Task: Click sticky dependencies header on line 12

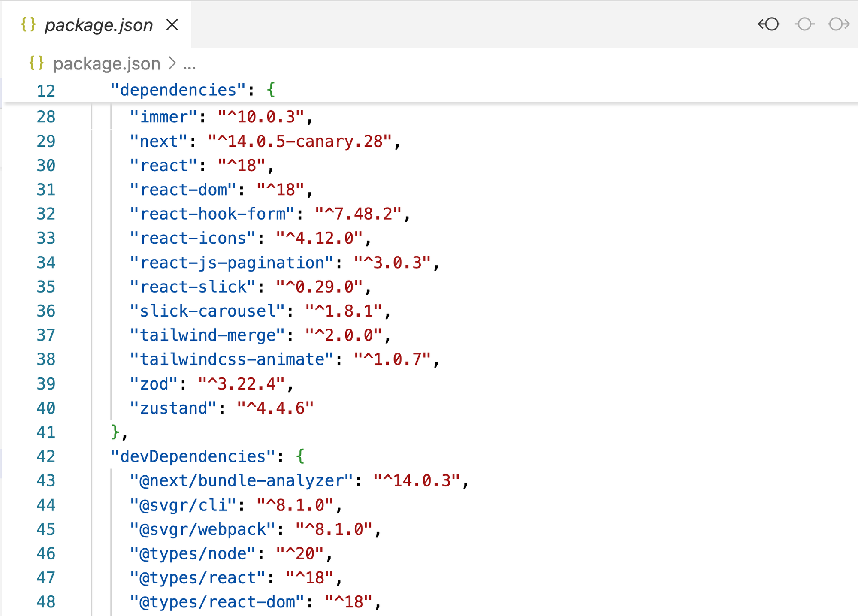Action: pos(178,90)
